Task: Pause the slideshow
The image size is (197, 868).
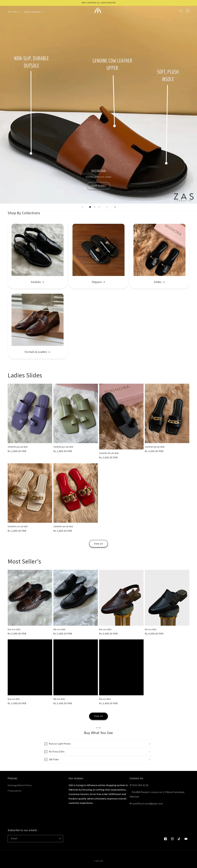Action: (115, 207)
